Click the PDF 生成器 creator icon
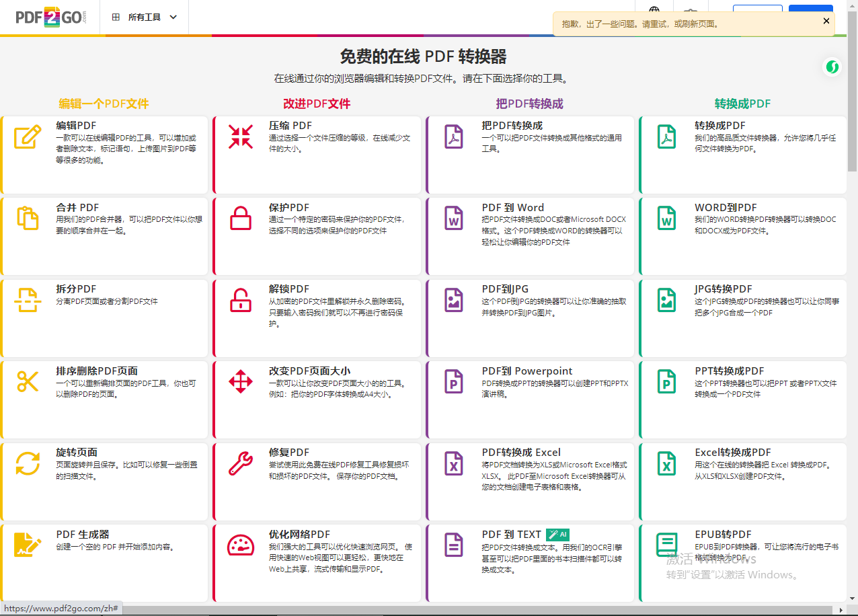Screen dimensions: 858x616 click(28, 545)
